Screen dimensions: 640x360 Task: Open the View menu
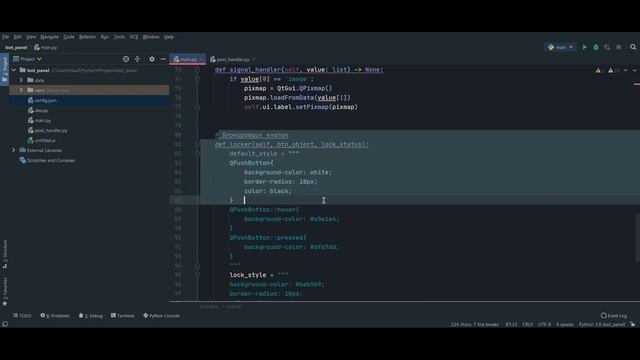31,37
